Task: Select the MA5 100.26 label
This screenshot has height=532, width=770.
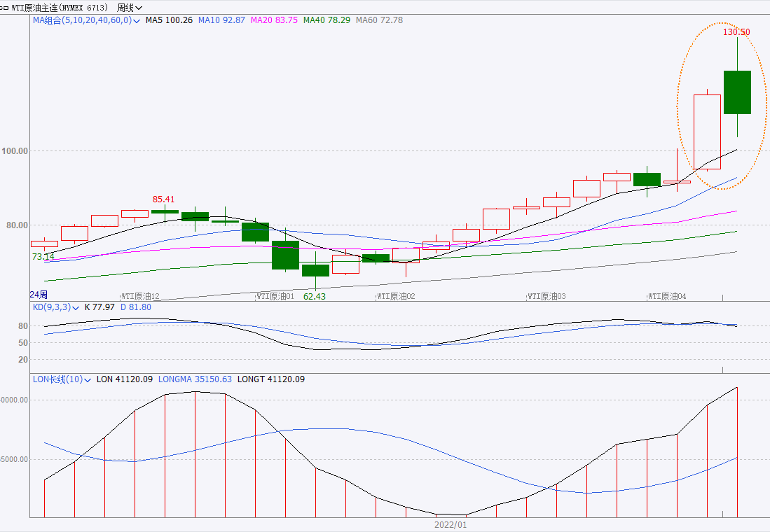Action: 169,20
